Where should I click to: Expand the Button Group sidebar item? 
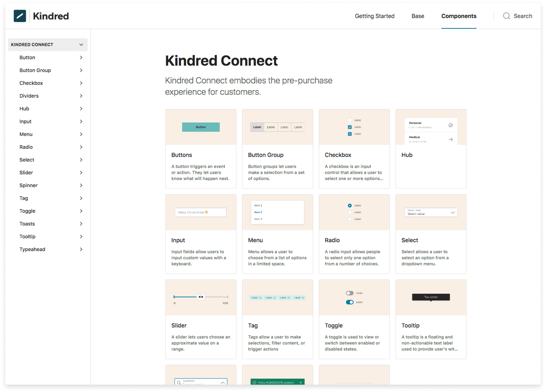coord(81,70)
